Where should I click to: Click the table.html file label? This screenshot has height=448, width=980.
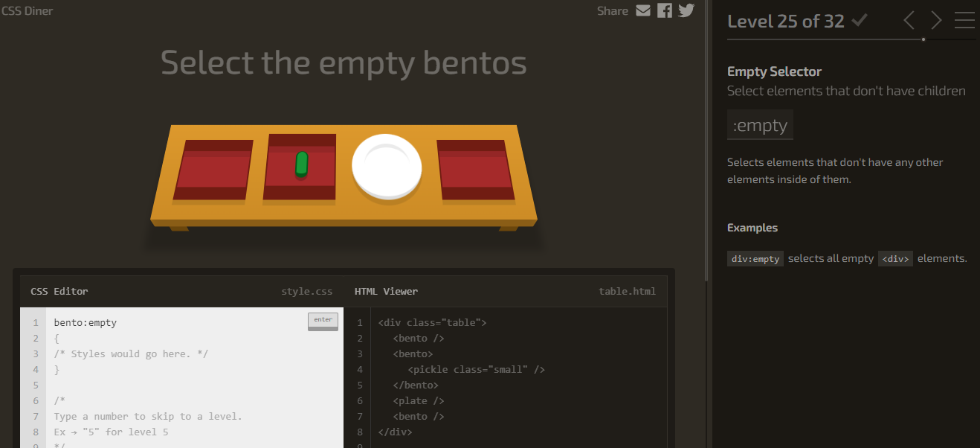628,291
